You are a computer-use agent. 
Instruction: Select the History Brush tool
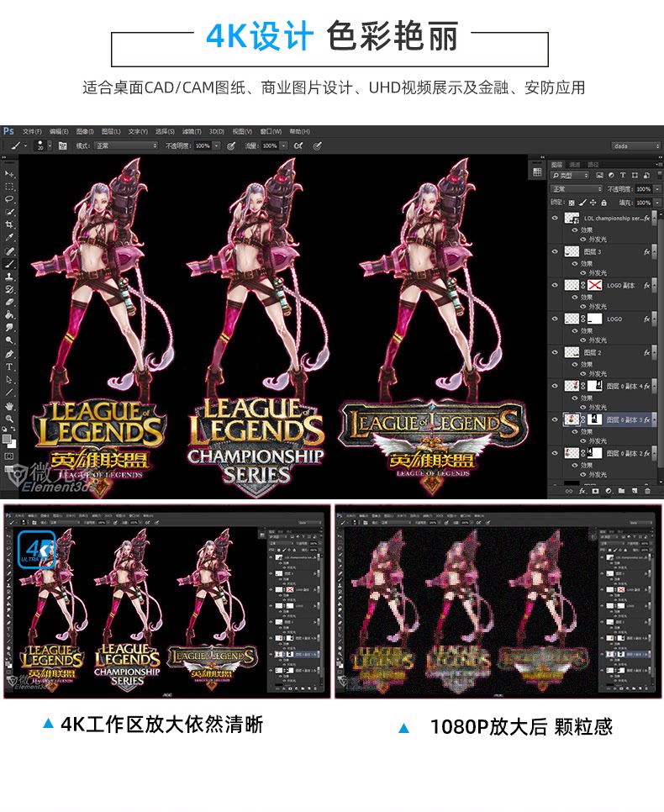(x=9, y=289)
